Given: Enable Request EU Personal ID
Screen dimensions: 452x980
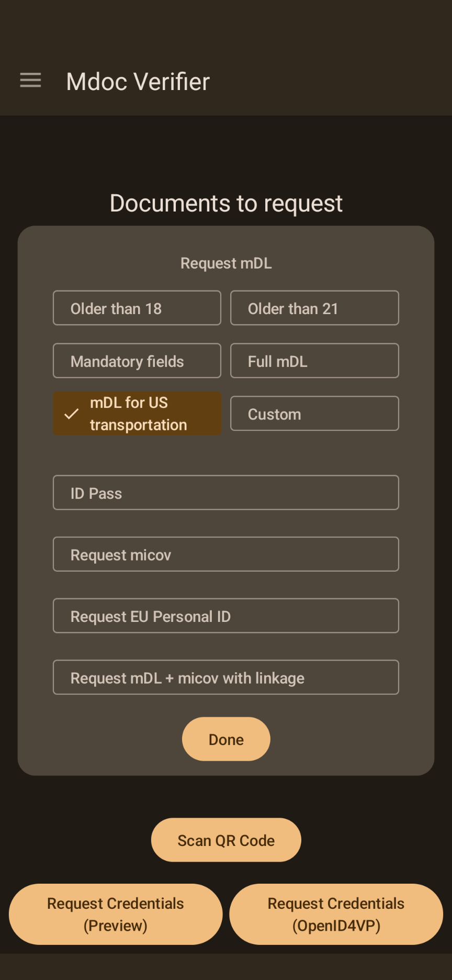Looking at the screenshot, I should [x=225, y=616].
